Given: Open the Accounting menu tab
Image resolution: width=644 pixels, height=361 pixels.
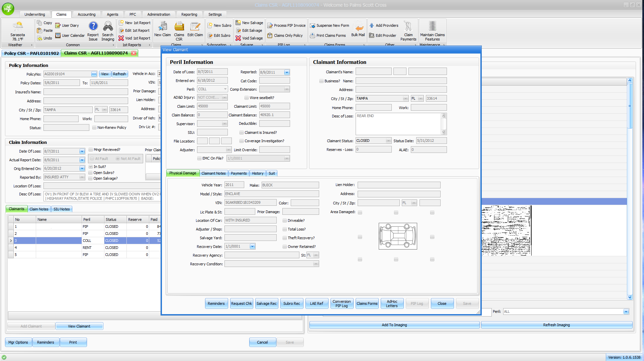Looking at the screenshot, I should [x=86, y=14].
